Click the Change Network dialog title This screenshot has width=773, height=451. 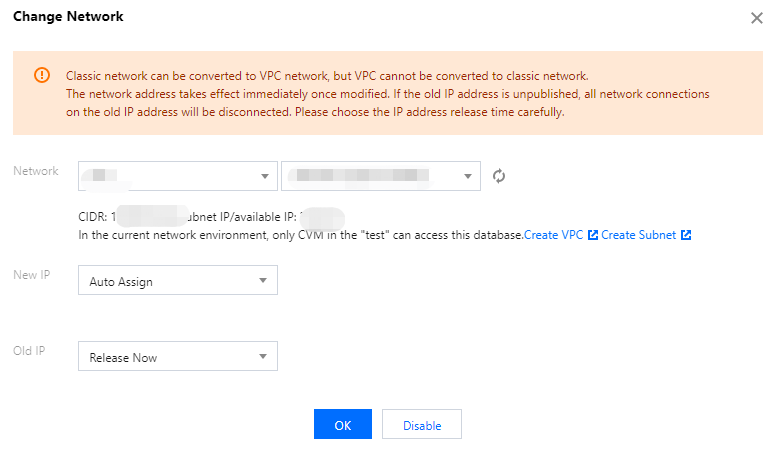[x=68, y=16]
